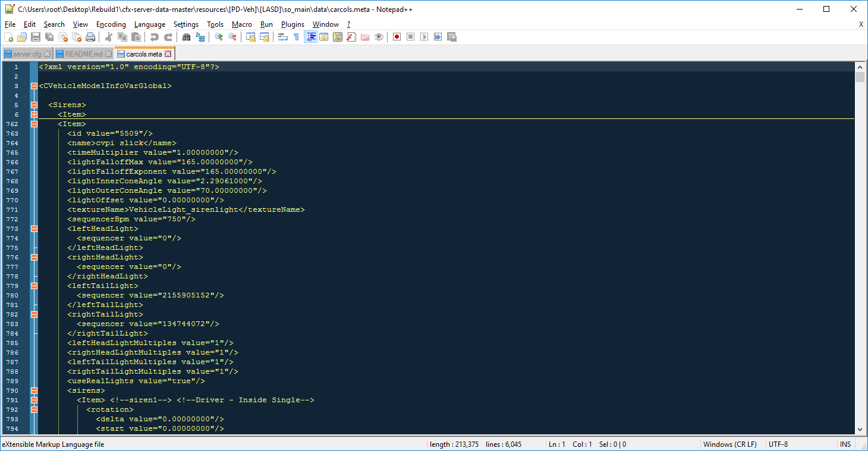This screenshot has width=868, height=451.
Task: Start macro recording with the red record icon
Action: (x=397, y=37)
